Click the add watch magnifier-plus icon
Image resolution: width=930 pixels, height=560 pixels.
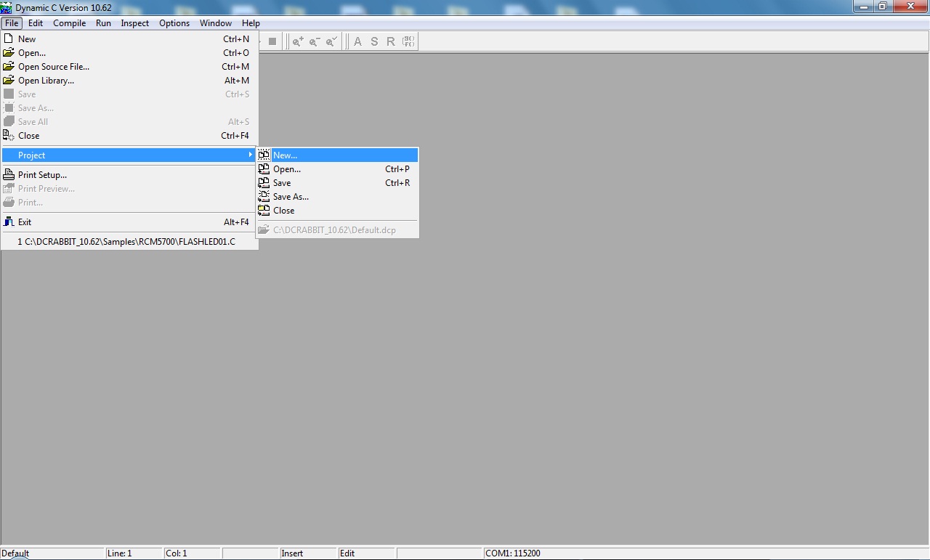coord(298,41)
